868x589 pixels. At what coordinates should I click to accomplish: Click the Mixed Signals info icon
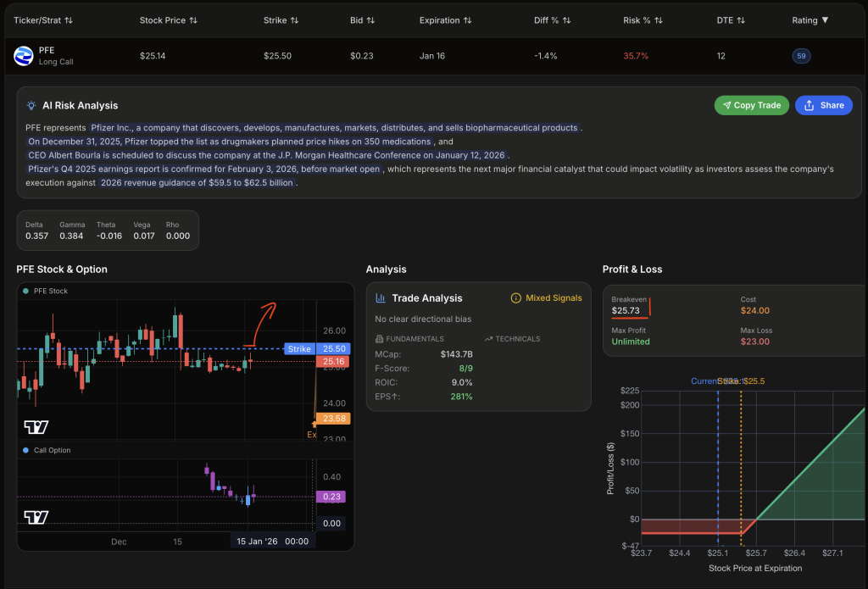(x=515, y=298)
